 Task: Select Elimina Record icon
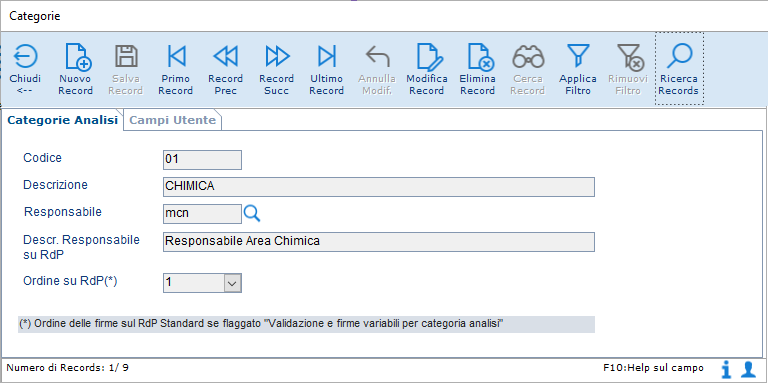480,57
